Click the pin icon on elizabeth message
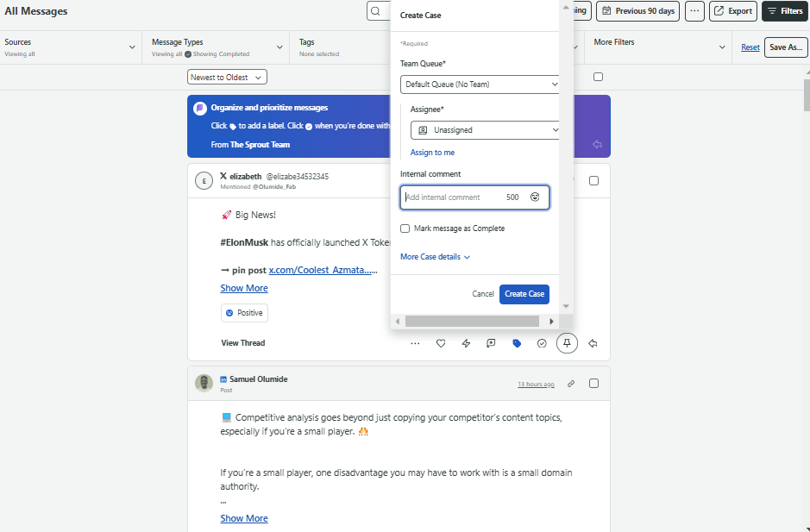The image size is (810, 532). point(567,343)
